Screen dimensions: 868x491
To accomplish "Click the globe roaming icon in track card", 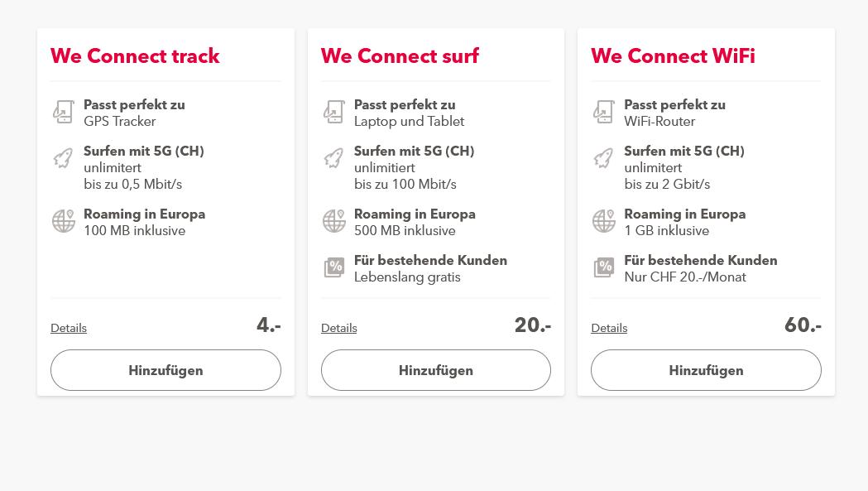I will (x=64, y=221).
